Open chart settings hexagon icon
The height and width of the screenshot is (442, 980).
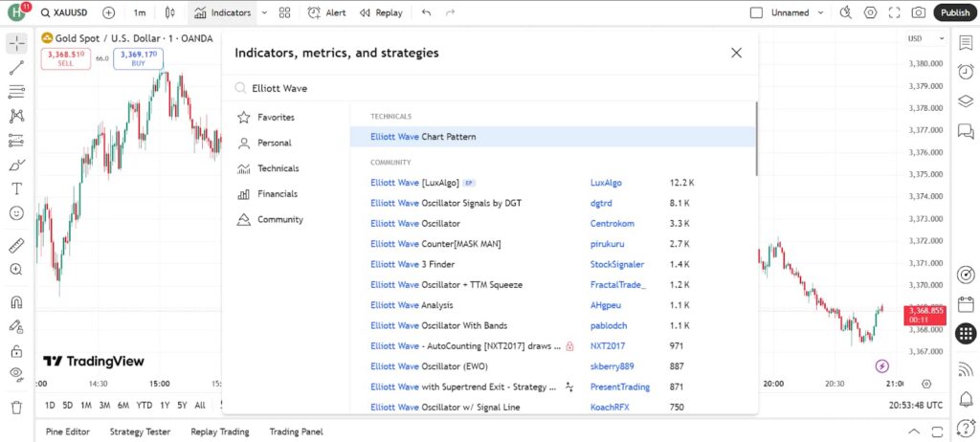pyautogui.click(x=870, y=12)
